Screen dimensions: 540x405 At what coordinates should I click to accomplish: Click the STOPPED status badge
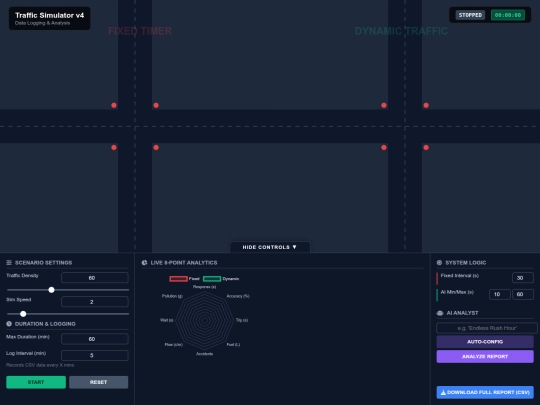[x=470, y=15]
